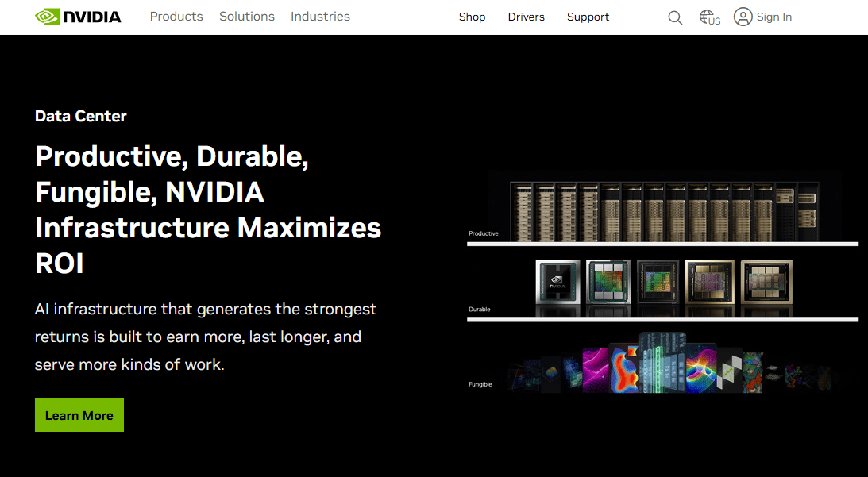This screenshot has height=477, width=868.
Task: Open the search magnifier icon
Action: click(x=675, y=17)
